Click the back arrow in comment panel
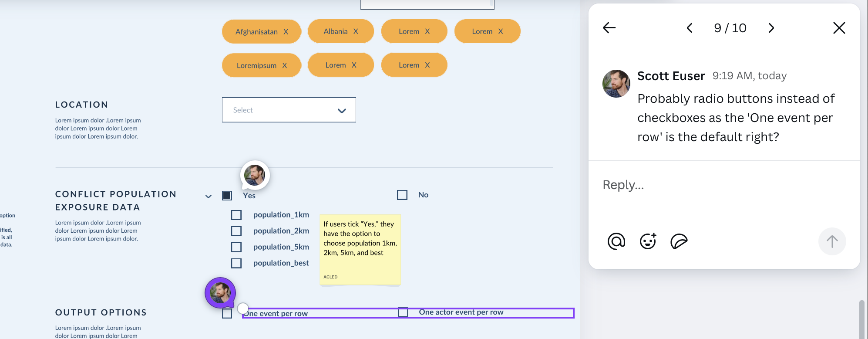The width and height of the screenshot is (868, 339). coord(609,28)
